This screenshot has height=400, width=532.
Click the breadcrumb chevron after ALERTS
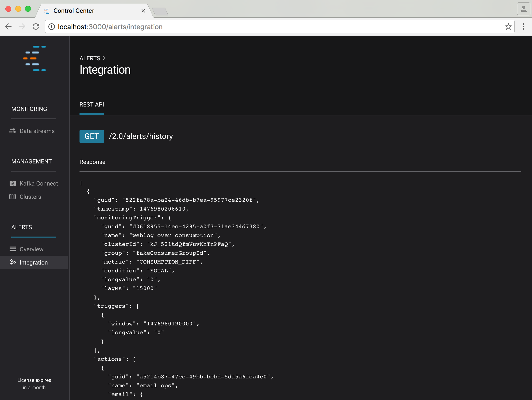point(104,58)
